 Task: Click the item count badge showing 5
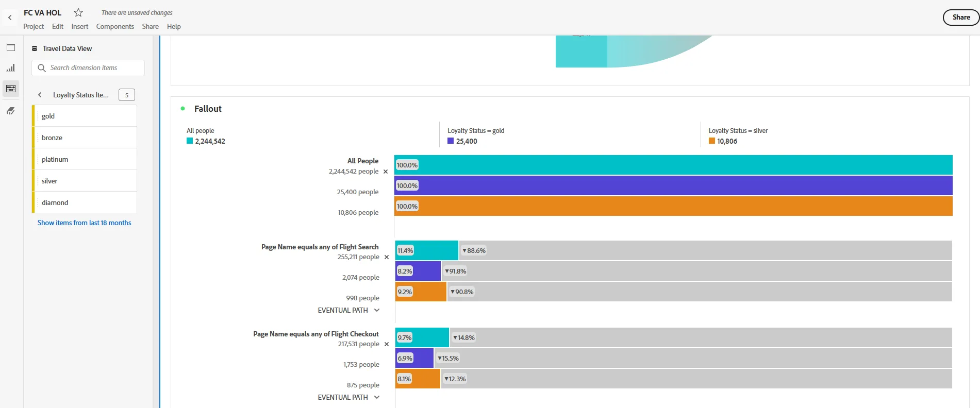(x=127, y=95)
